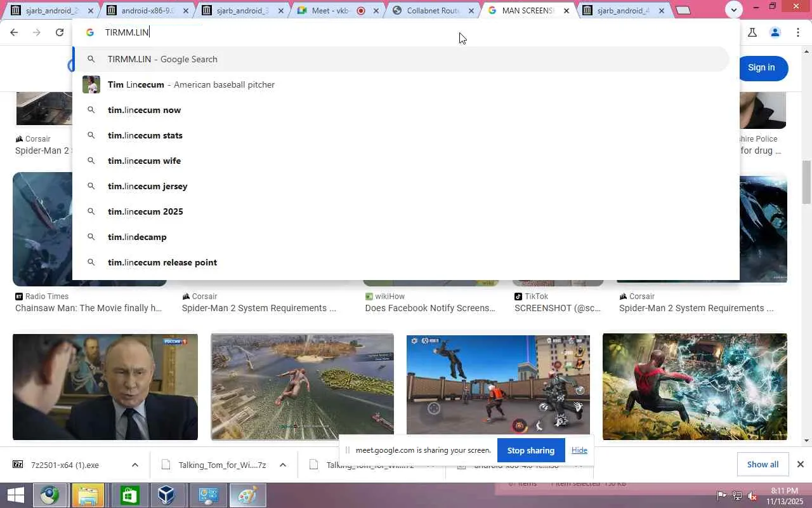Go back using the browser Back arrow
812x508 pixels.
pos(14,32)
